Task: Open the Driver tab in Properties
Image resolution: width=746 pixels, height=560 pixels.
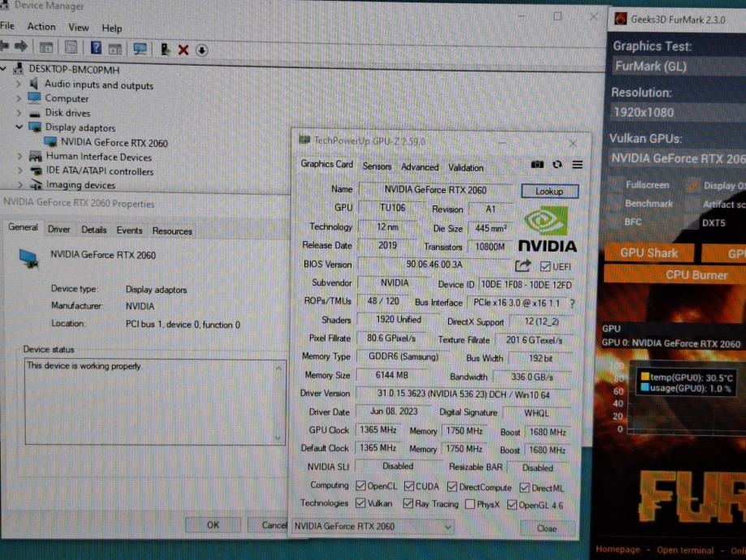Action: pos(59,230)
